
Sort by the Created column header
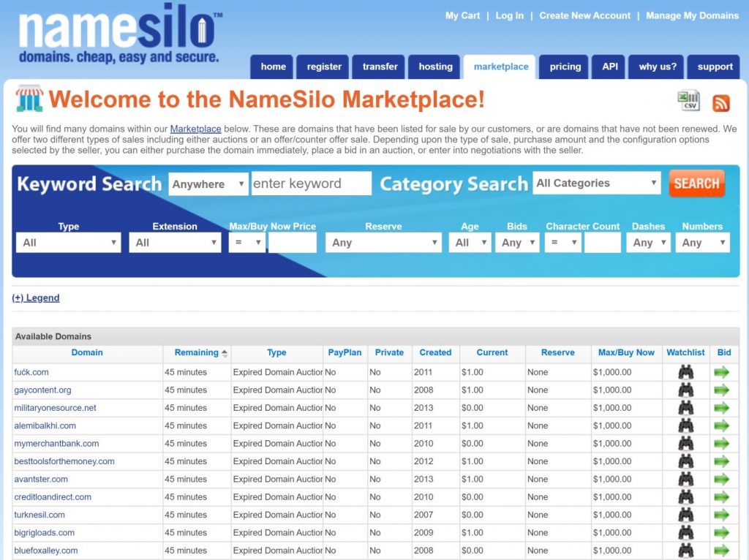pos(435,353)
